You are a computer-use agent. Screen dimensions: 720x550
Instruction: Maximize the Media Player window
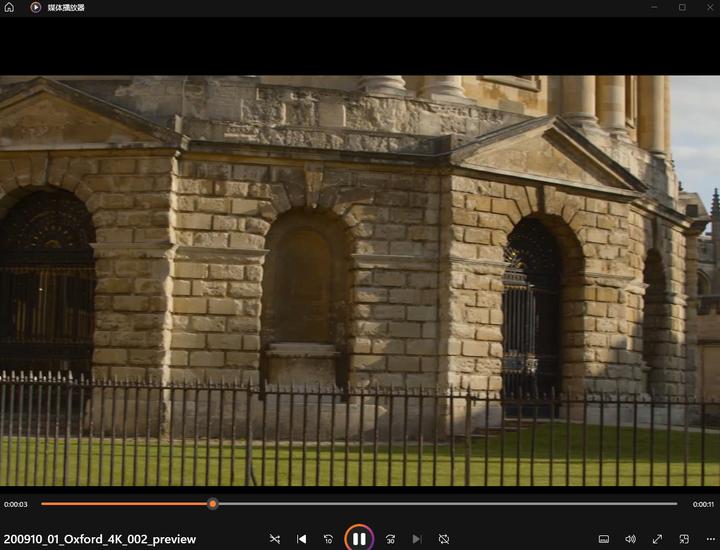(682, 7)
